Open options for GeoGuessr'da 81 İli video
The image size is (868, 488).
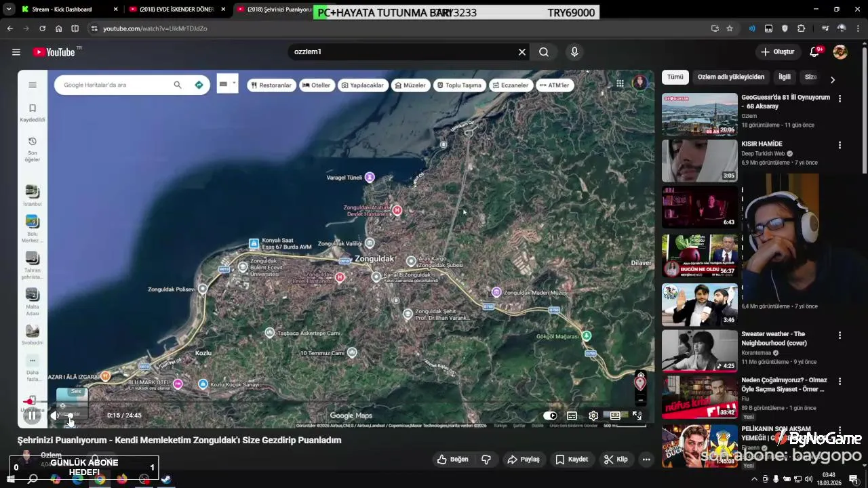click(840, 98)
